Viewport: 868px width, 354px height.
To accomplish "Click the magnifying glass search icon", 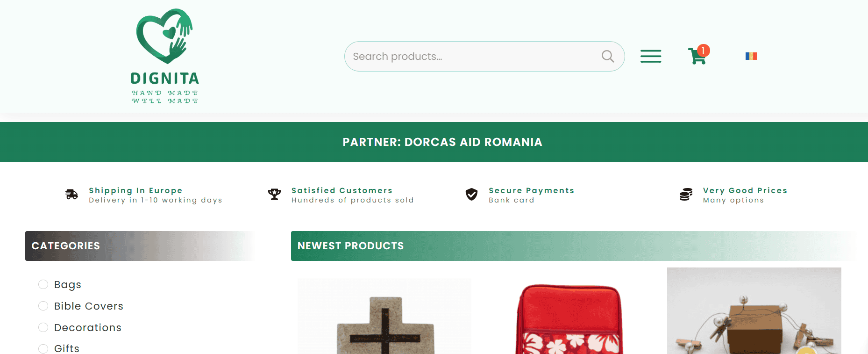I will (x=607, y=57).
